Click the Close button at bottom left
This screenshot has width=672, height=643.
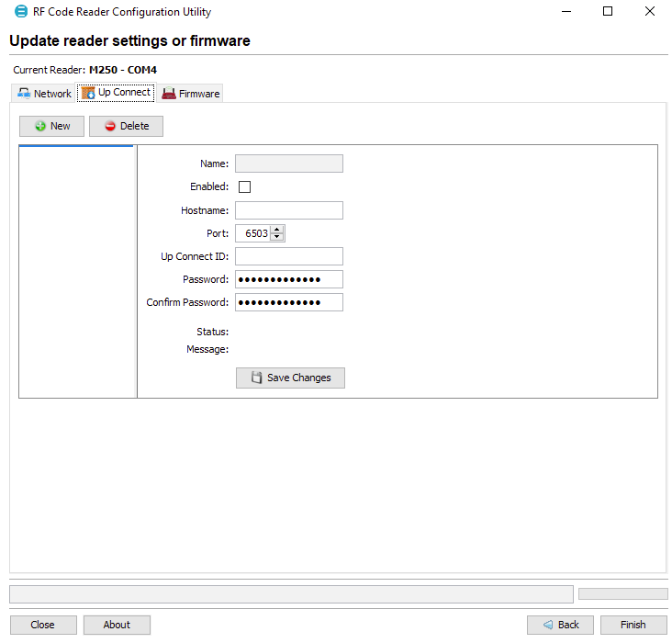(x=42, y=625)
